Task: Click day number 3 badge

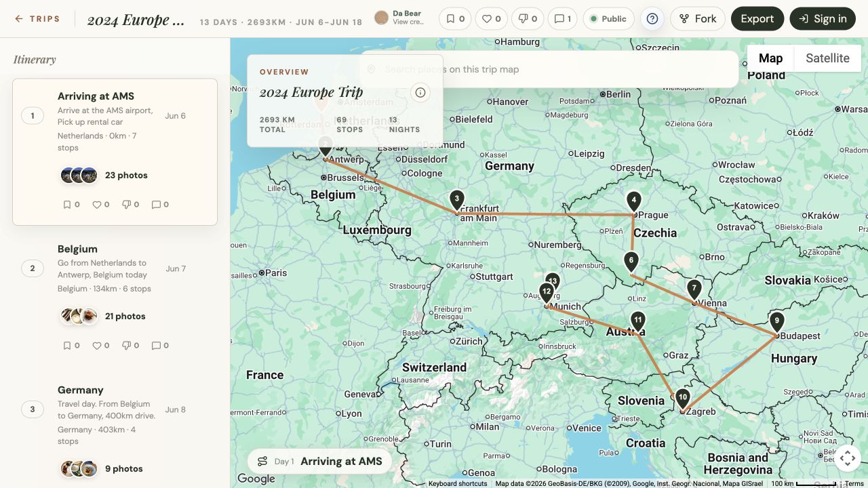Action: coord(33,410)
